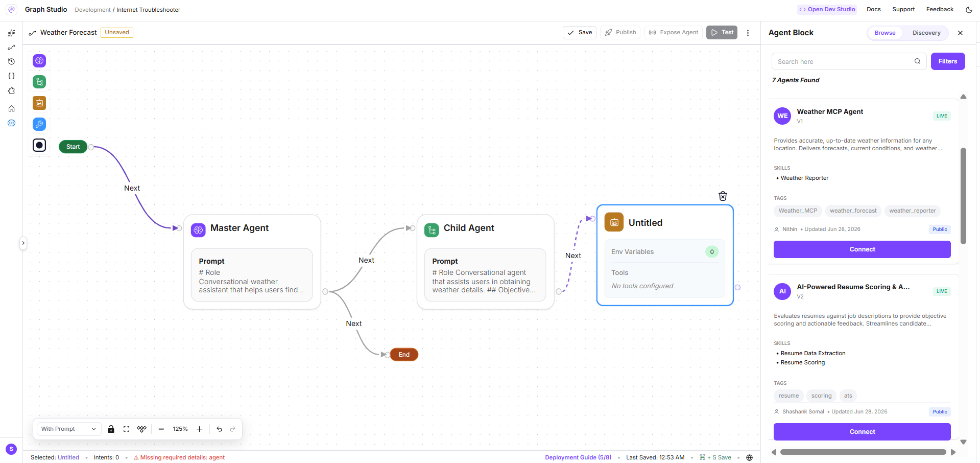Open Deployment Guide (5/8) link
The image size is (980, 463).
tap(578, 457)
